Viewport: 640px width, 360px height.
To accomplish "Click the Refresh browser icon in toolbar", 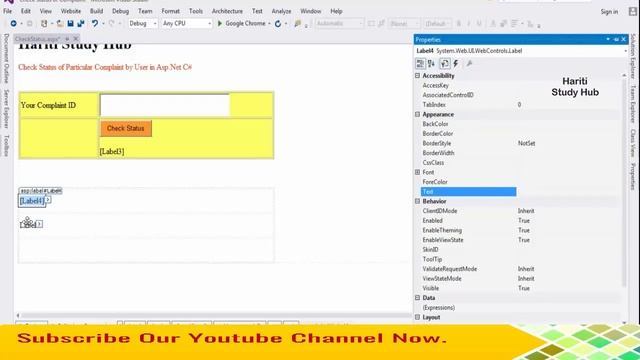I will [278, 24].
